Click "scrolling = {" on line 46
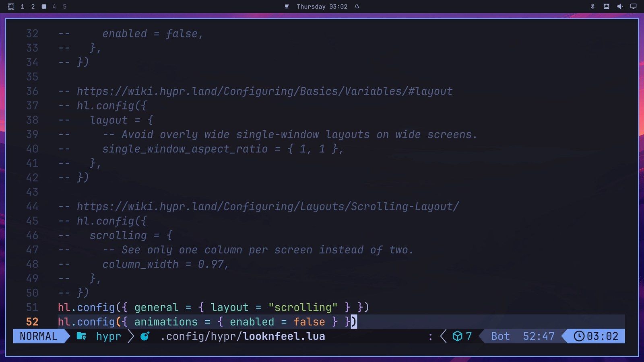Viewport: 644px width, 362px height. click(131, 235)
